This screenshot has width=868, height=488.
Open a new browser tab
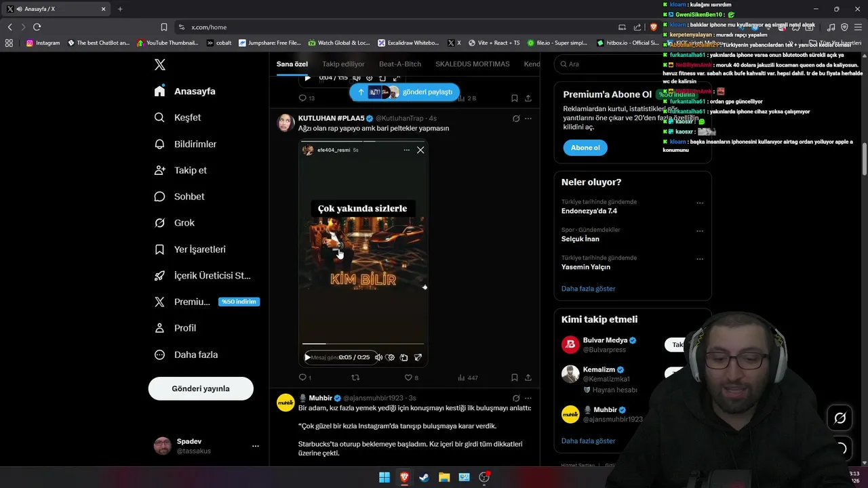pos(120,9)
